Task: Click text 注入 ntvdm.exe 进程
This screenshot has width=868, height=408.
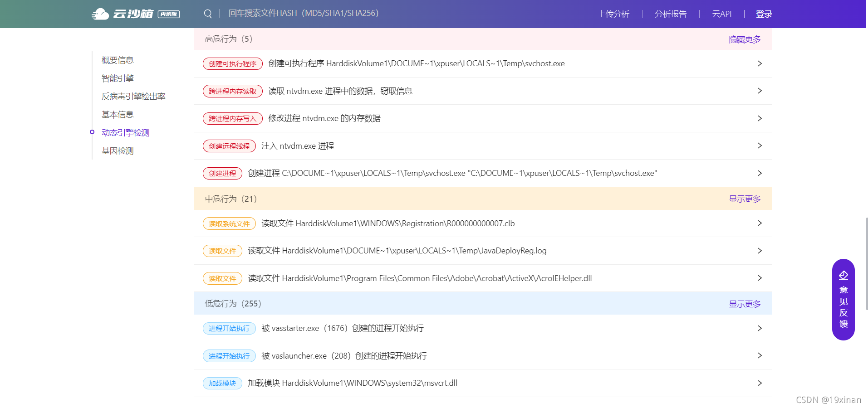Action: [x=298, y=146]
